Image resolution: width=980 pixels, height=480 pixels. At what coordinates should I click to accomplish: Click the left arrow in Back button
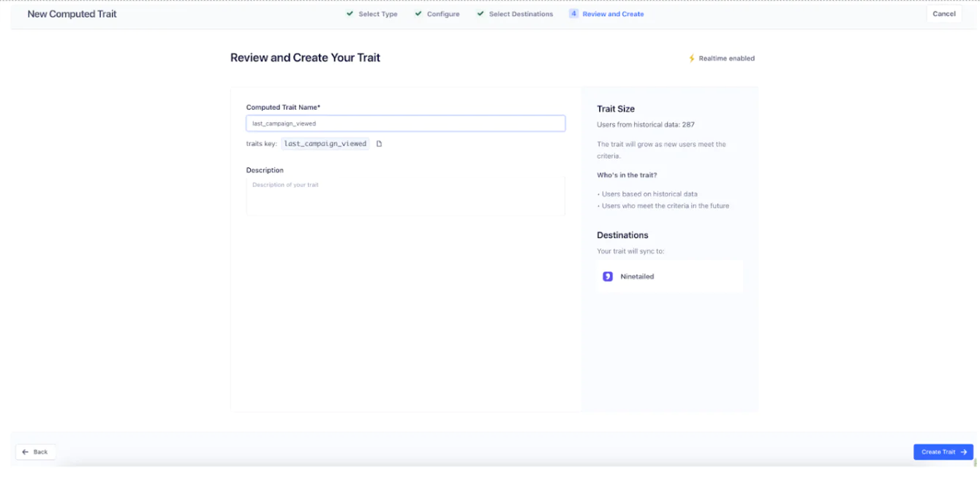26,452
